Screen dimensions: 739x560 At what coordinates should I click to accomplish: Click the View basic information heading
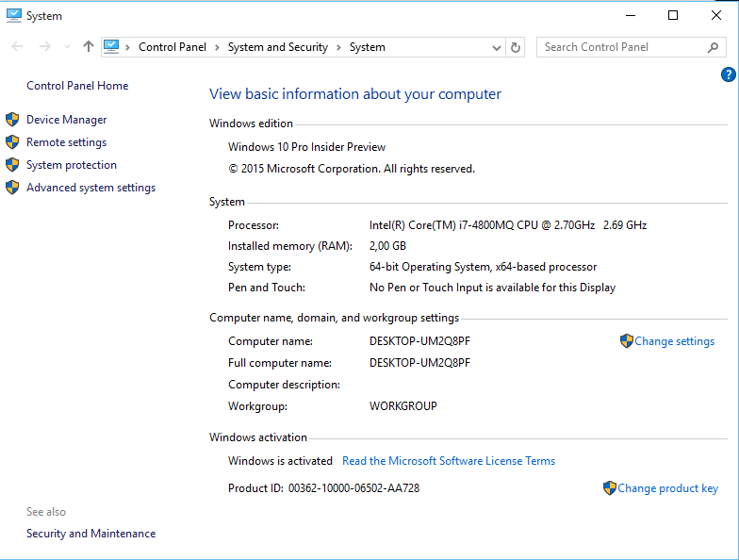pos(355,94)
